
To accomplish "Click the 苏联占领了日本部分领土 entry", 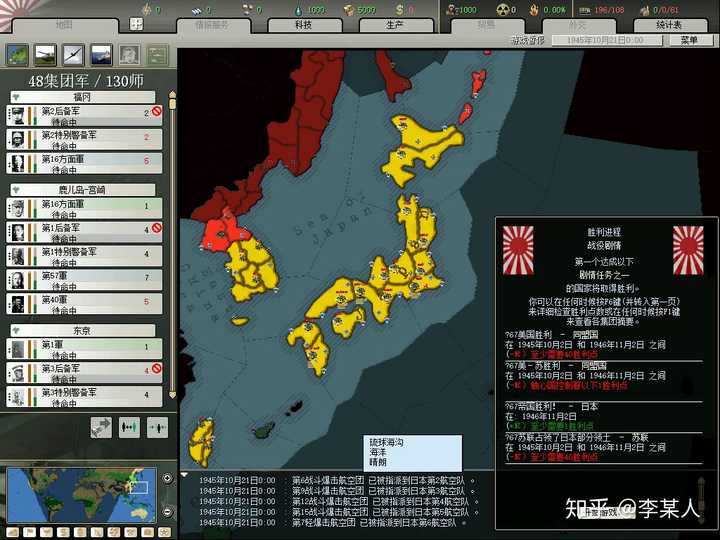I will point(603,447).
